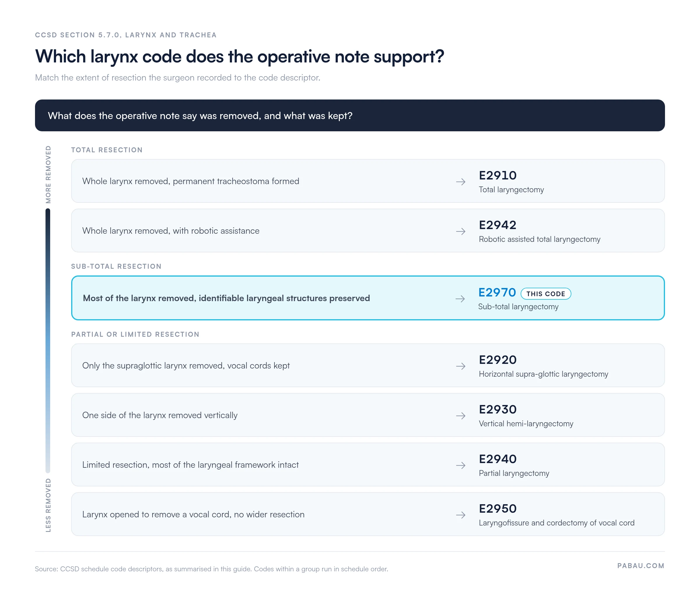The width and height of the screenshot is (700, 604).
Task: Click 'Sub-total laryngectomy' descriptor
Action: click(518, 307)
